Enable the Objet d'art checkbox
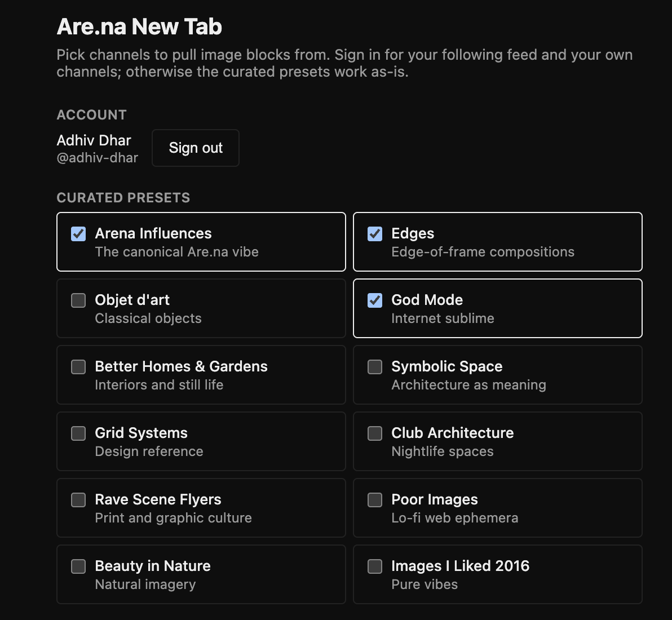The width and height of the screenshot is (672, 620). 78,300
